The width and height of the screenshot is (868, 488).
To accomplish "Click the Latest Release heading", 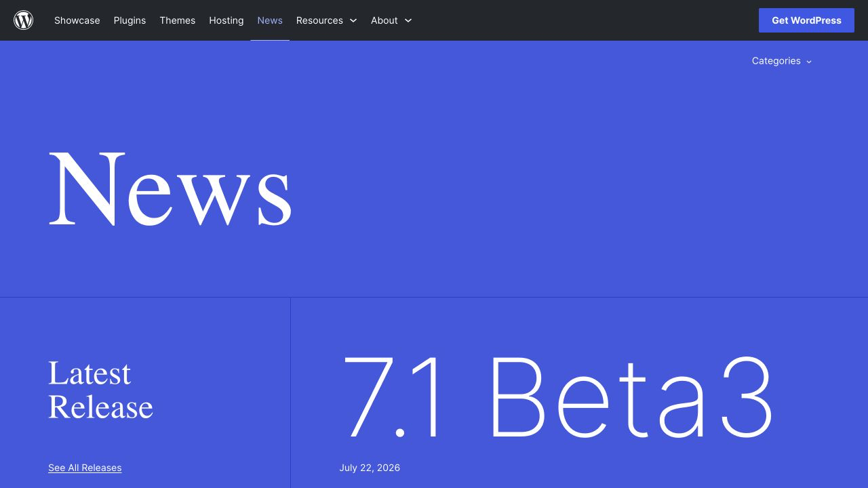I will tap(100, 390).
